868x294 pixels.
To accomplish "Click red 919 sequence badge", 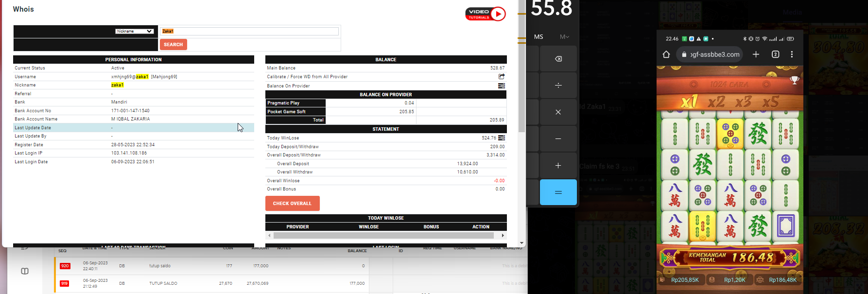I will [65, 283].
